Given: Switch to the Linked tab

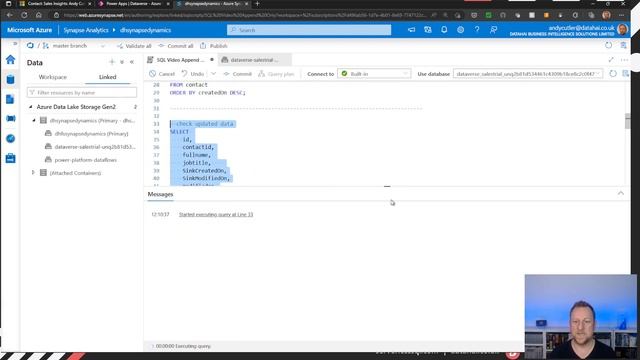Looking at the screenshot, I should point(107,77).
